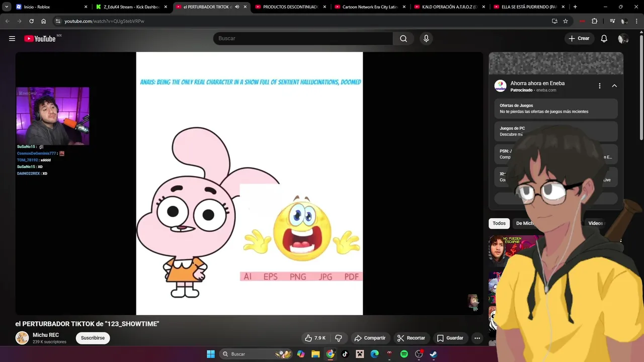The image size is (644, 362).
Task: Open the browser home page
Action: 44,21
